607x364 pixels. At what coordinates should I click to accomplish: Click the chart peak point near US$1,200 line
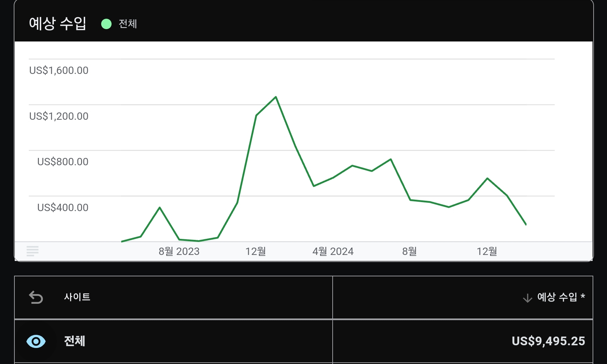click(x=276, y=97)
